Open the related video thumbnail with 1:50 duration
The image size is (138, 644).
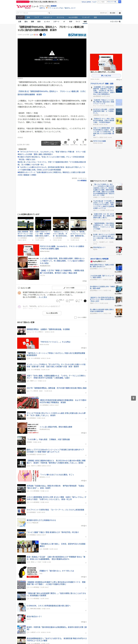(43, 223)
